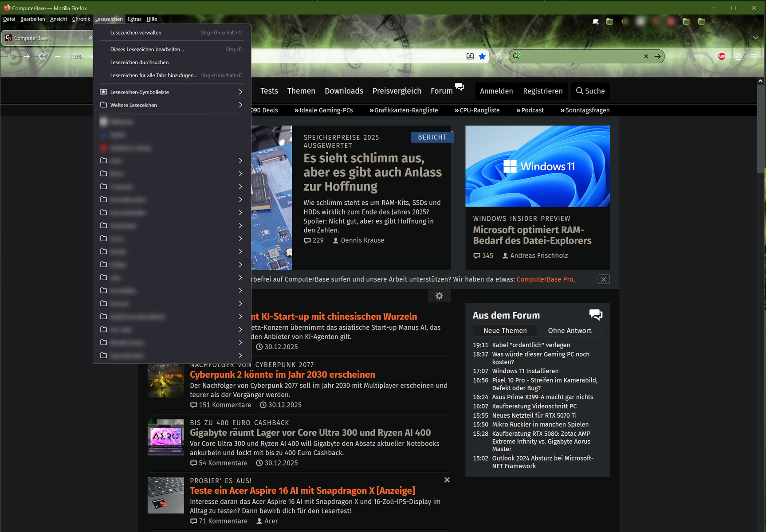
Task: Click the search engine magnifier icon
Action: point(516,56)
